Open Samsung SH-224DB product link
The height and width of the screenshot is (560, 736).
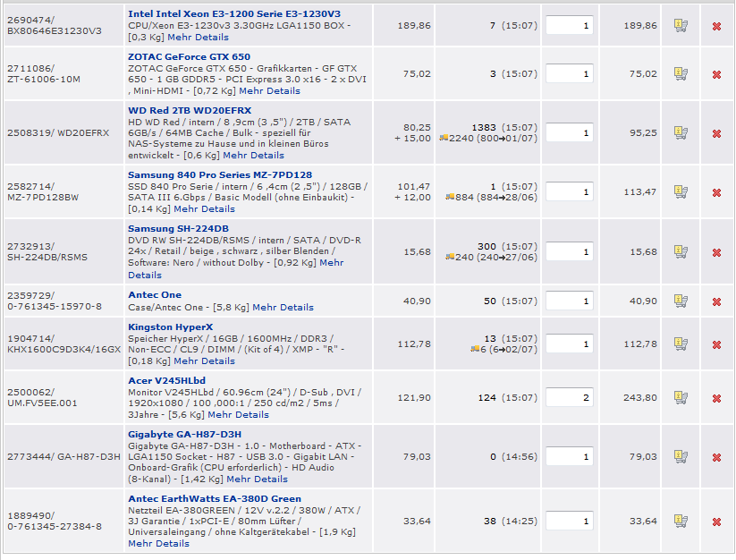[x=178, y=229]
